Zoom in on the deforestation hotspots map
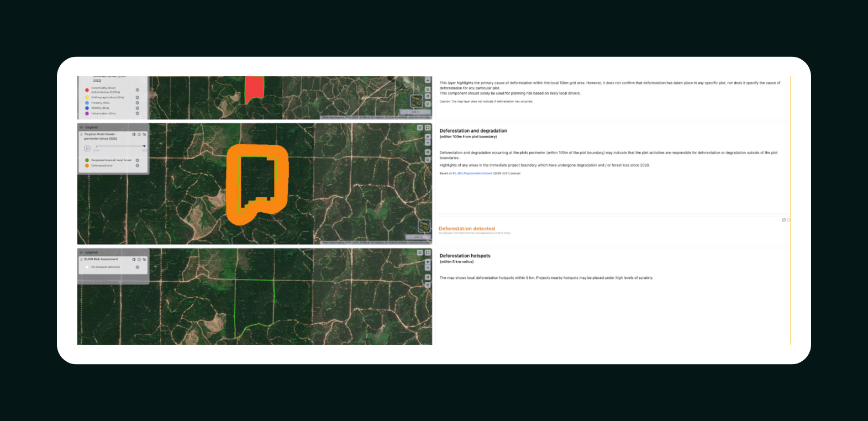Screen dimensions: 868x421 [x=428, y=262]
